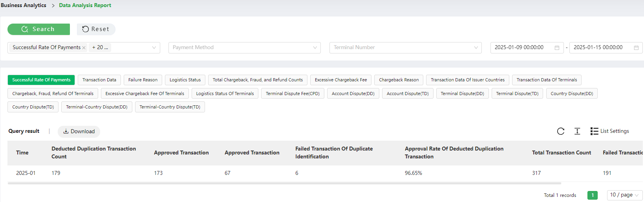Click the row height density icon

577,131
